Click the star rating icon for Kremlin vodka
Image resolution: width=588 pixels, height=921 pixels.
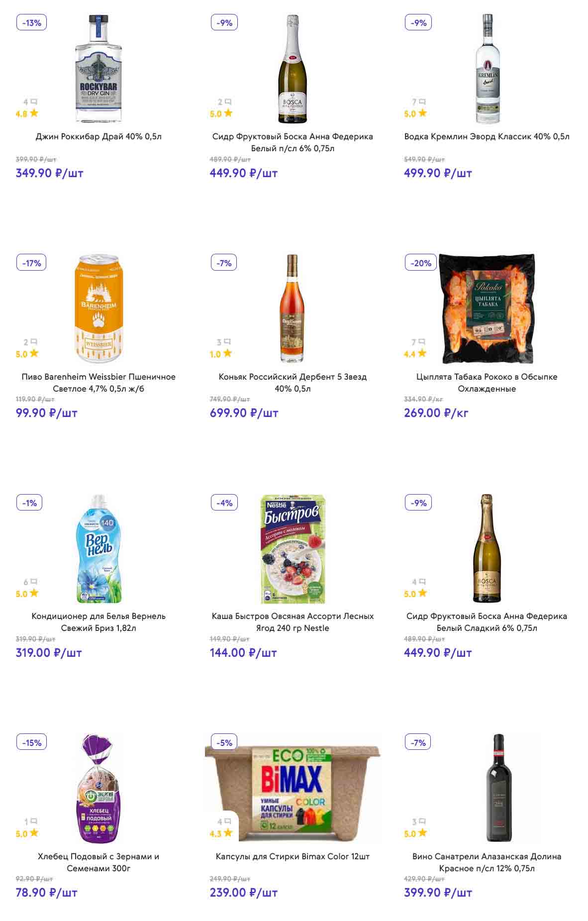pyautogui.click(x=422, y=113)
